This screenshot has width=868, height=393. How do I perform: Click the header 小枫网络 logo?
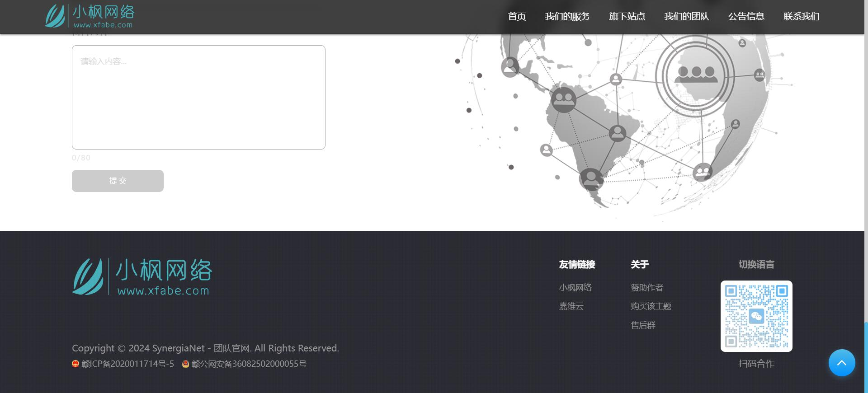pos(90,16)
